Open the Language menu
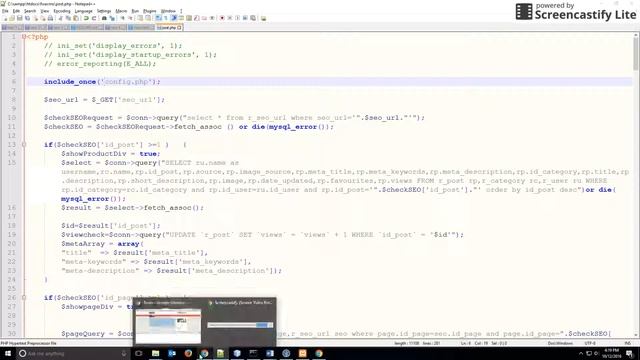Viewport: 640px width, 360px height. 83,11
